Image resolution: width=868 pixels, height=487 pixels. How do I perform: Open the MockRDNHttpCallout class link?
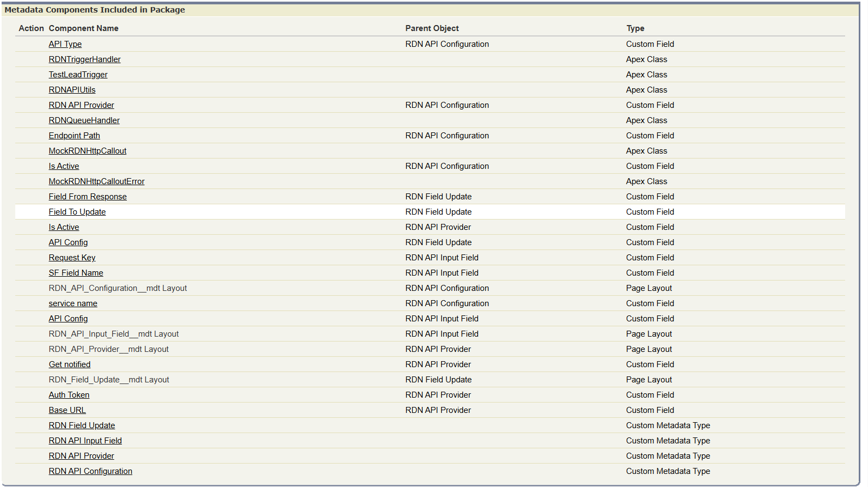(87, 151)
